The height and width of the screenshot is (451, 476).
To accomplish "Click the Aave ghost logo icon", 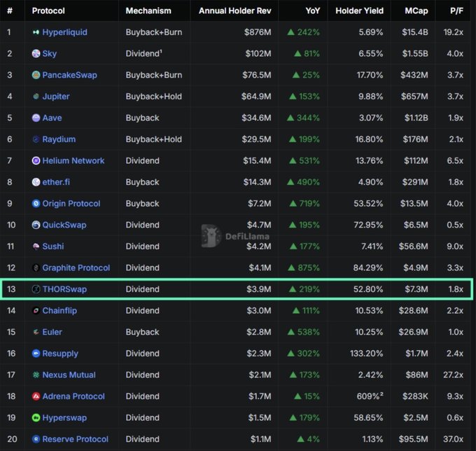I will (36, 118).
